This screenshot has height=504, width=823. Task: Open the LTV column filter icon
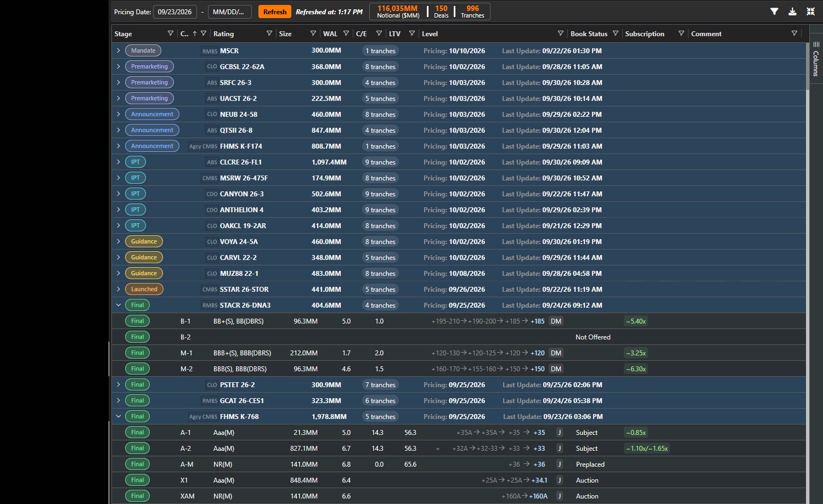411,33
